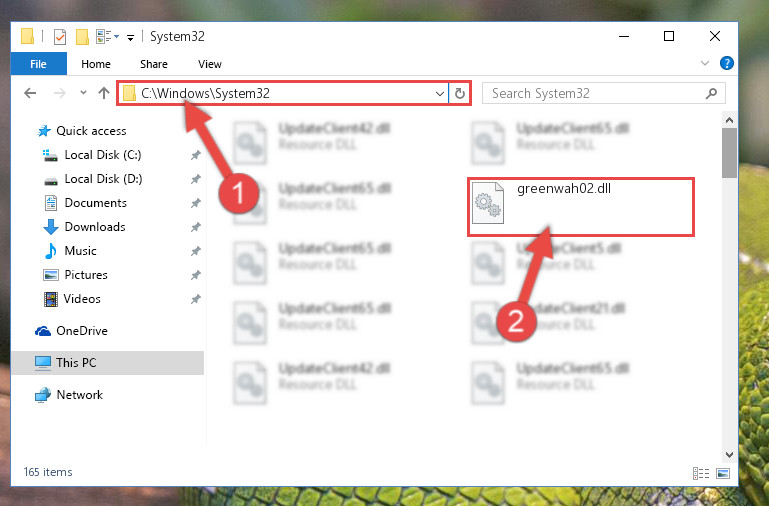Viewport: 769px width, 506px height.
Task: Expand the ribbon chevron
Action: click(x=705, y=63)
